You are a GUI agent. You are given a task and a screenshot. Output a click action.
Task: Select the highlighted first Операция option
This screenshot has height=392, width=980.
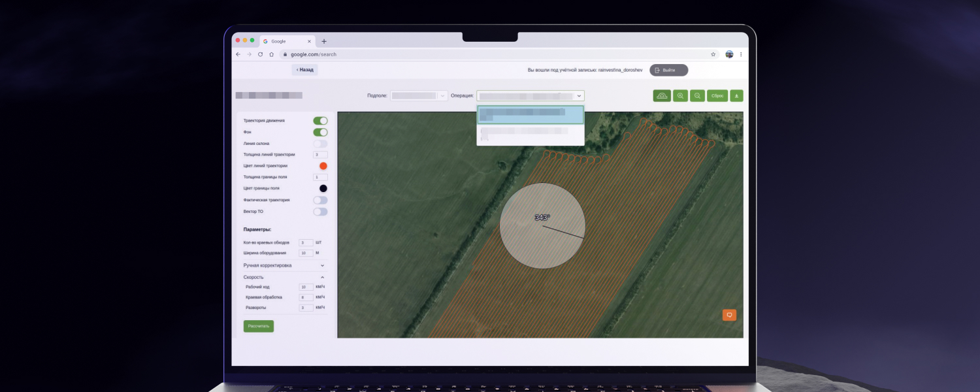point(531,115)
